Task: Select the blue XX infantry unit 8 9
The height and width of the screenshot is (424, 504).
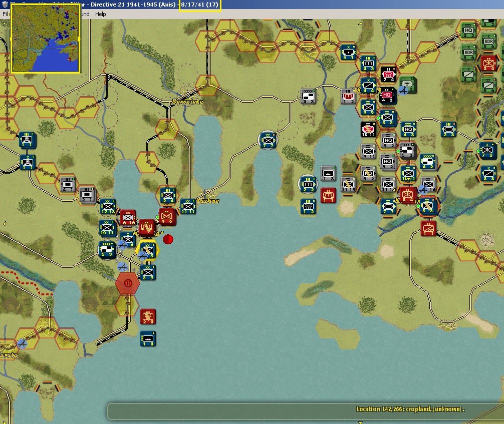Action: (x=147, y=272)
